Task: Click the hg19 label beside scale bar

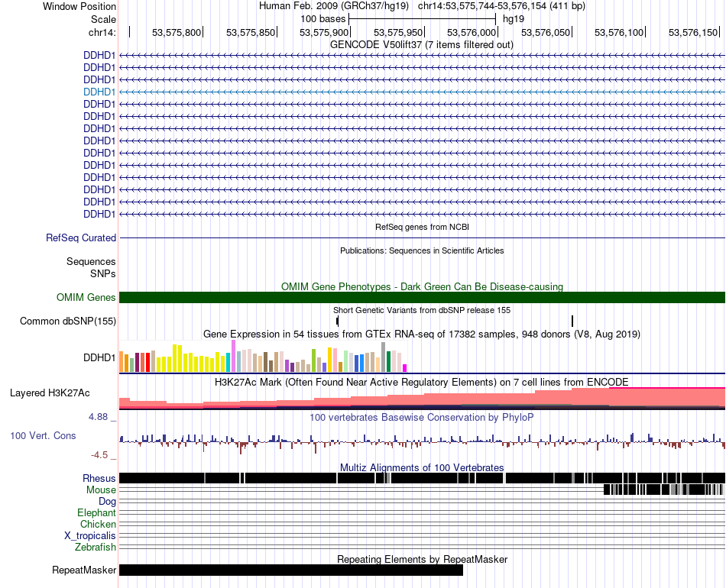Action: [514, 19]
